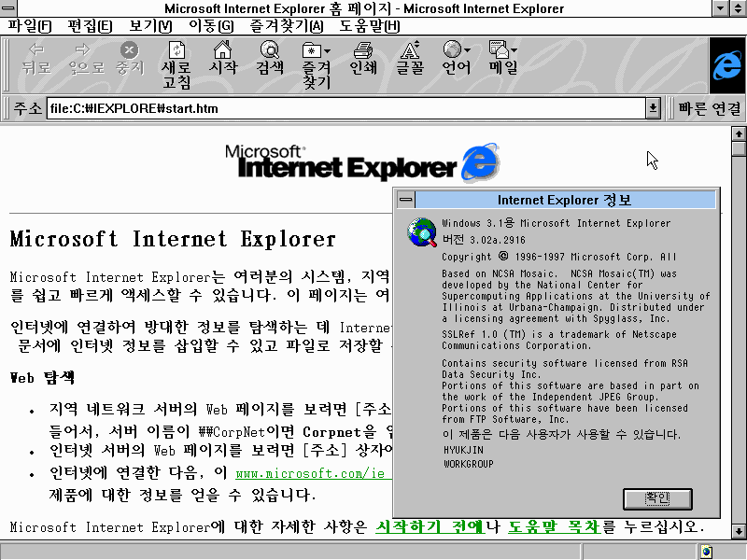Click the Web 탐색 section heading
The width and height of the screenshot is (747, 560).
pos(42,378)
